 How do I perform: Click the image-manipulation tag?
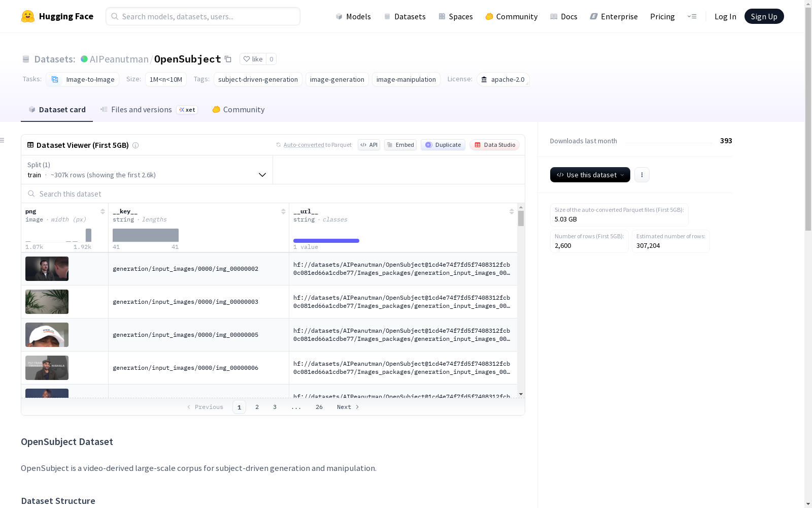point(406,79)
